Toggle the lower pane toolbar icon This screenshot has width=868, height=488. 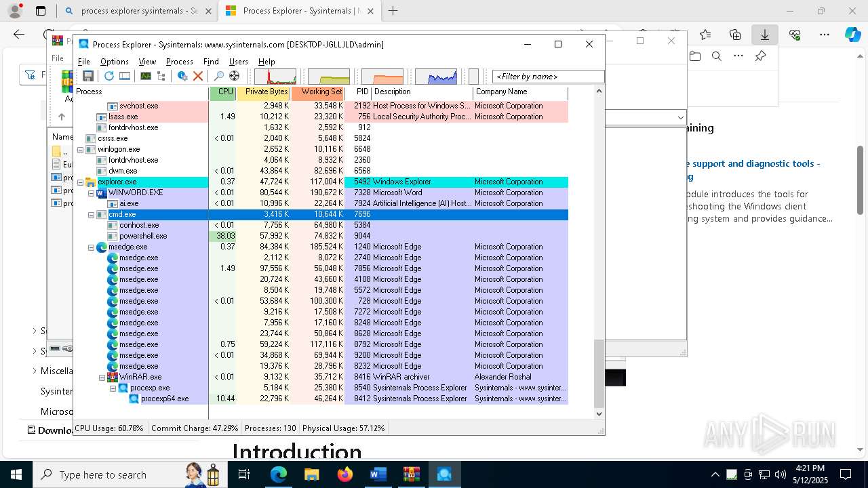[x=125, y=76]
